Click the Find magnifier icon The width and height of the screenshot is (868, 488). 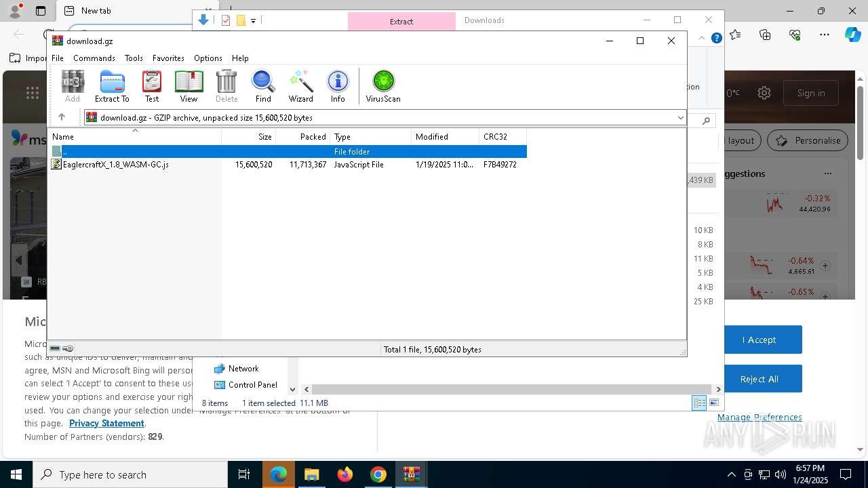click(x=263, y=86)
